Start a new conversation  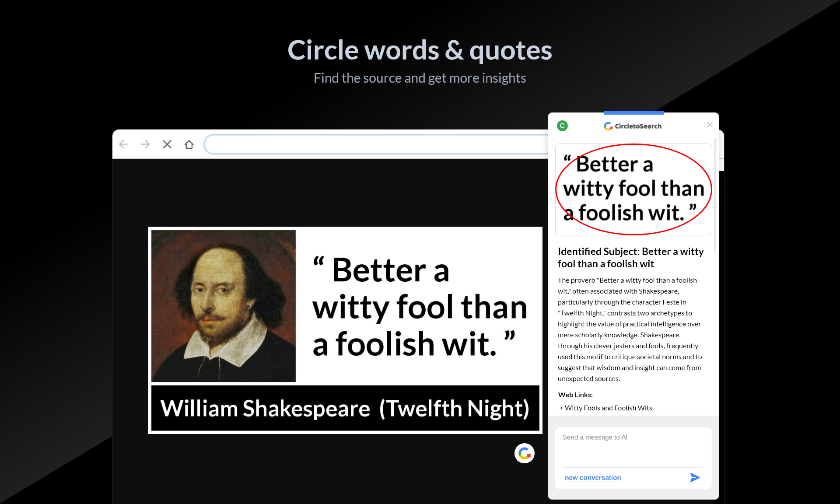click(x=592, y=478)
